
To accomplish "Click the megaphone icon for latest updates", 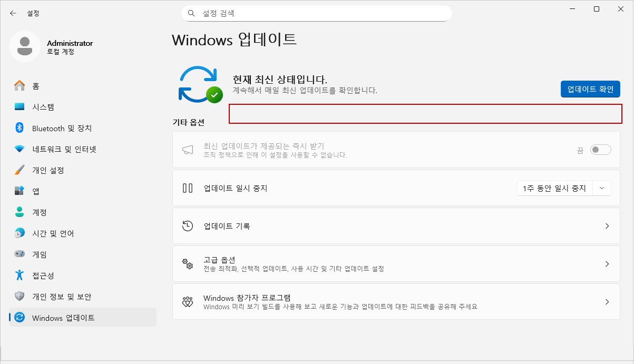I will click(188, 150).
